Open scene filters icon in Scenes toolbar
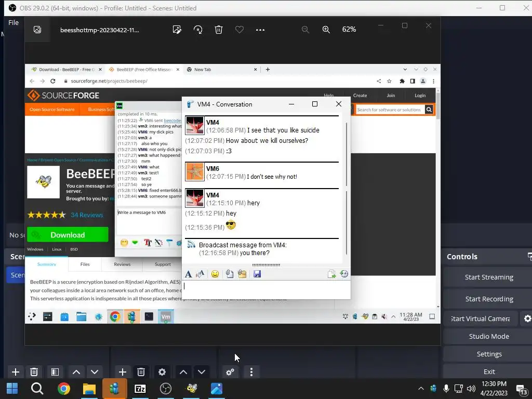This screenshot has height=399, width=532. 55,372
